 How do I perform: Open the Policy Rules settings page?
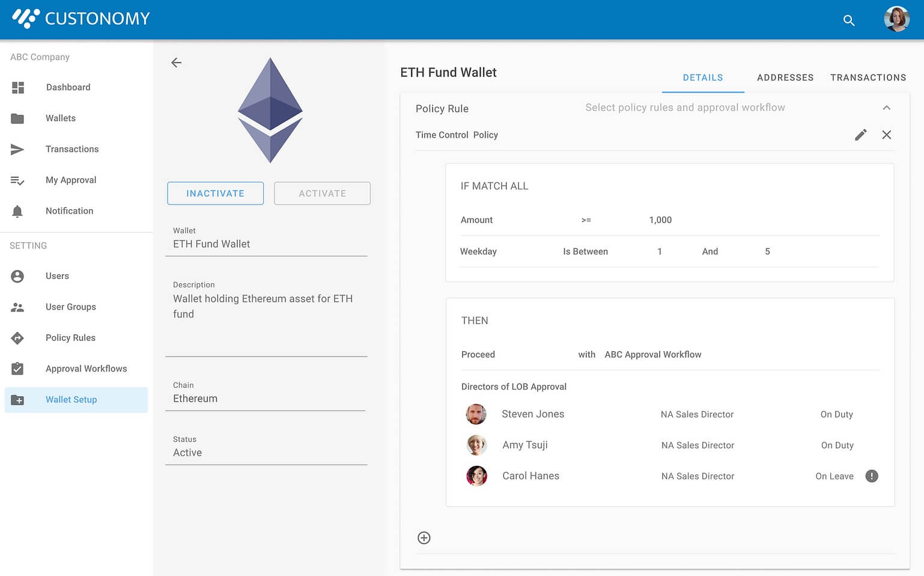pyautogui.click(x=70, y=338)
